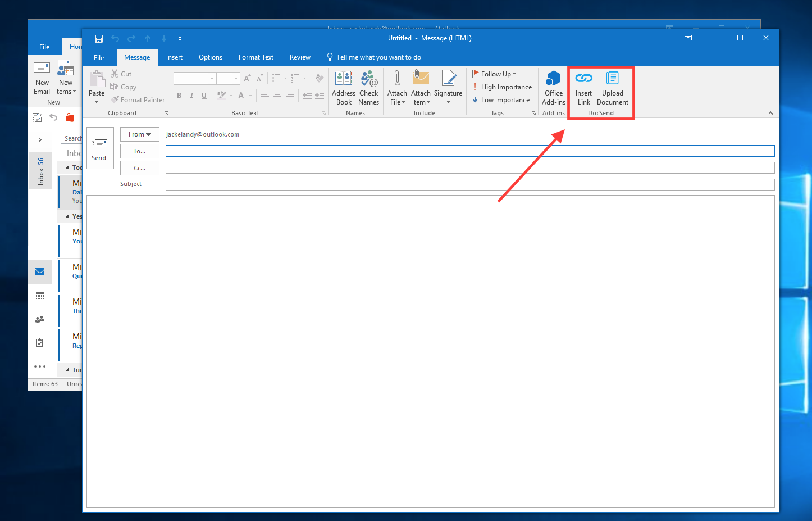Image resolution: width=812 pixels, height=521 pixels.
Task: Align text right
Action: [289, 96]
